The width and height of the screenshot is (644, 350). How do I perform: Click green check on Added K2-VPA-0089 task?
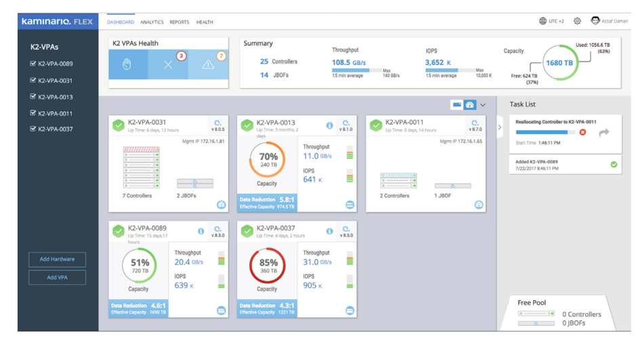coord(613,164)
